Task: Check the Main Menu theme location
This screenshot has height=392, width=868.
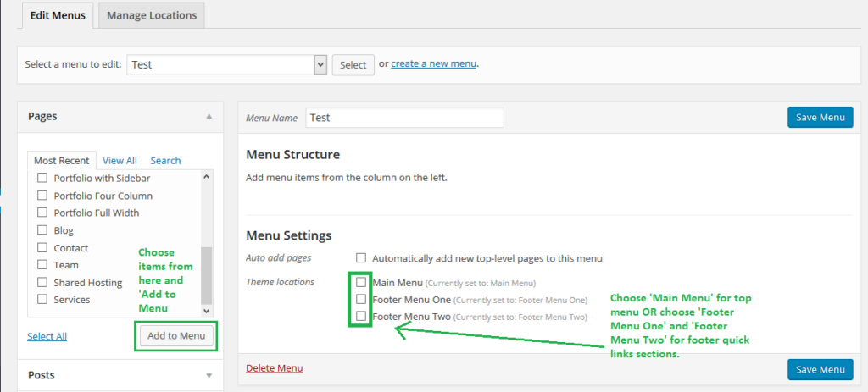Action: [361, 282]
